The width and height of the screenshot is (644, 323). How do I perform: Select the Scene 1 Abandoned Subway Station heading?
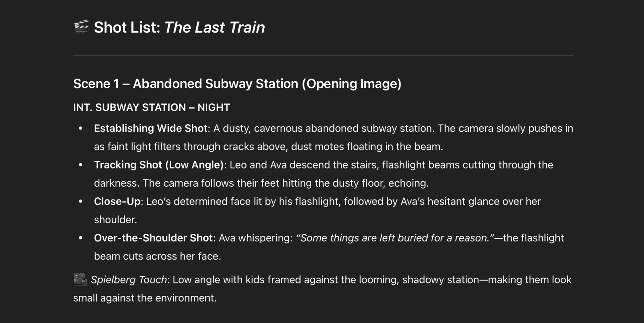point(237,84)
